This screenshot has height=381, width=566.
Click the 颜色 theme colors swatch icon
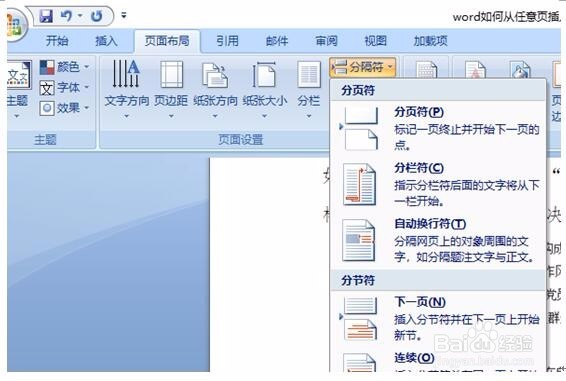47,67
